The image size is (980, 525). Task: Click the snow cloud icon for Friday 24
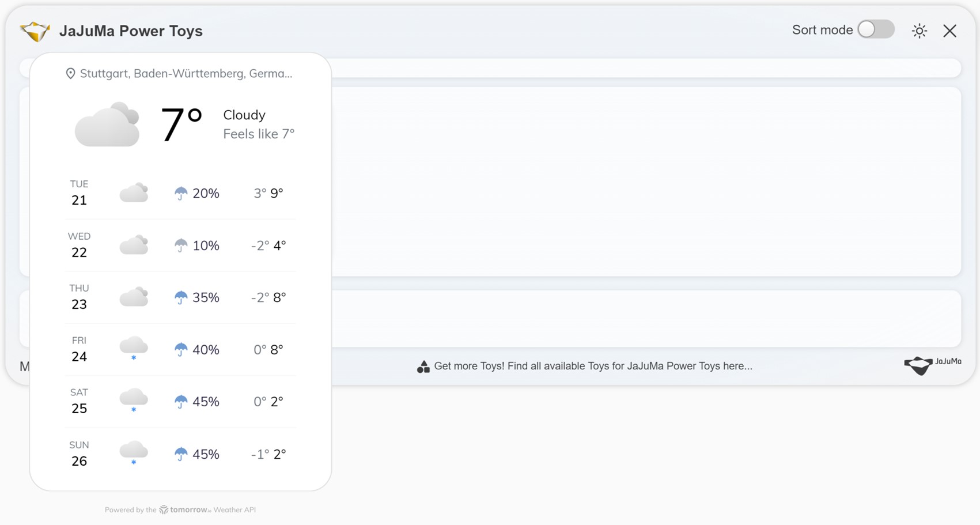click(x=134, y=349)
